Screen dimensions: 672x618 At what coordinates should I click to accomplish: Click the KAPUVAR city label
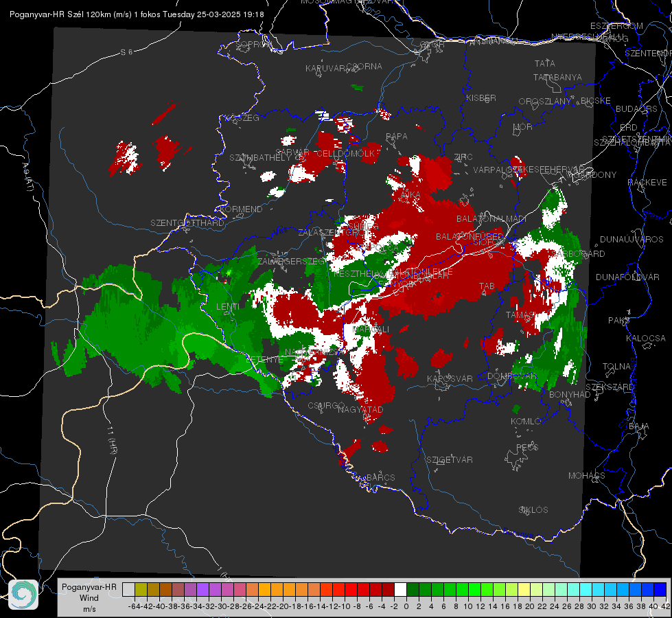[x=325, y=68]
